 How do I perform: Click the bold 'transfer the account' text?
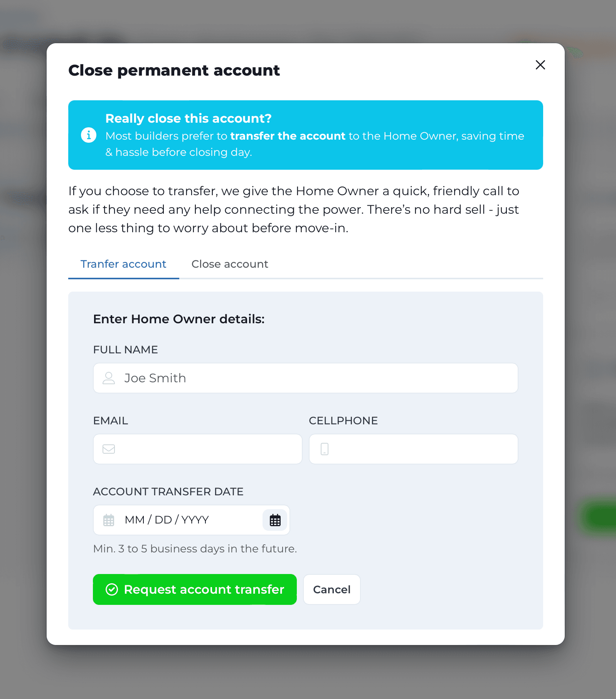(x=288, y=136)
